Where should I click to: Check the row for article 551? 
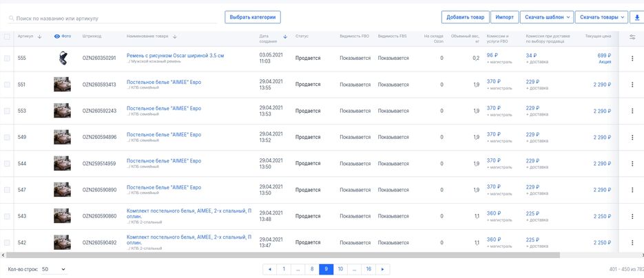click(7, 85)
